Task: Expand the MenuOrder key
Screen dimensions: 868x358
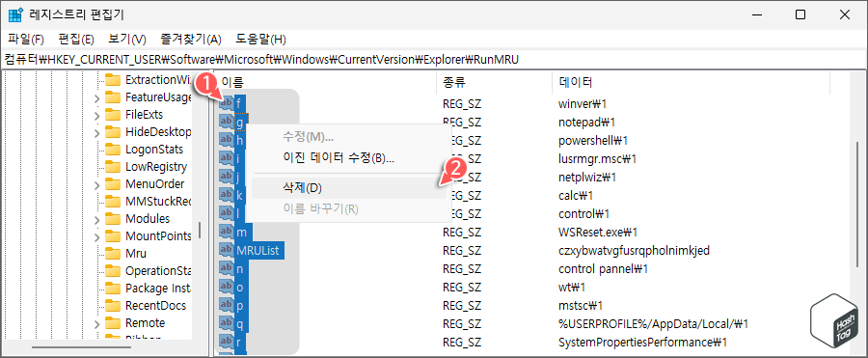Action: [96, 184]
